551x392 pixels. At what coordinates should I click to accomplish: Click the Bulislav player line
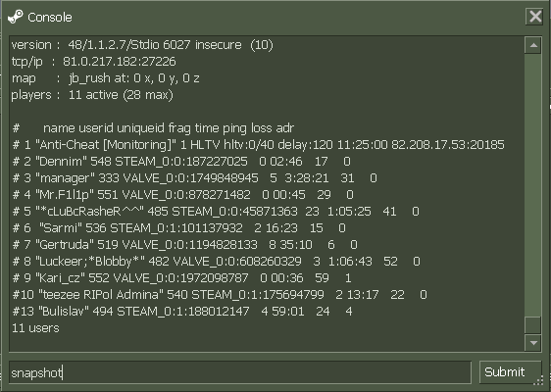point(182,312)
